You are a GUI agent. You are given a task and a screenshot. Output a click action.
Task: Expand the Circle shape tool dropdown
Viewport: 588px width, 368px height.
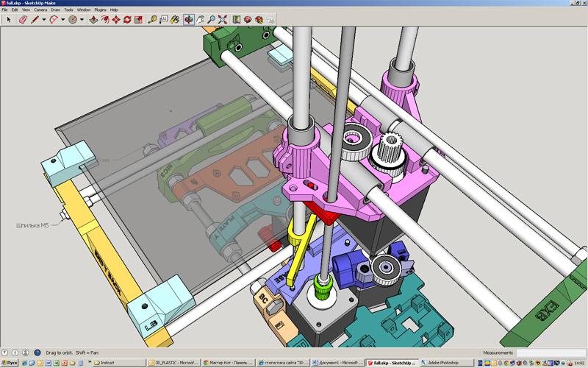point(82,20)
